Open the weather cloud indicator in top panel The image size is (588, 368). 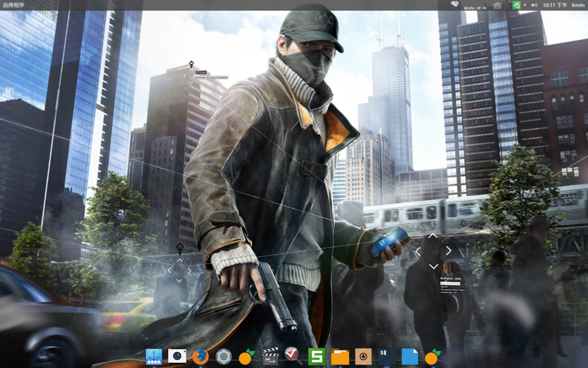coord(455,4)
